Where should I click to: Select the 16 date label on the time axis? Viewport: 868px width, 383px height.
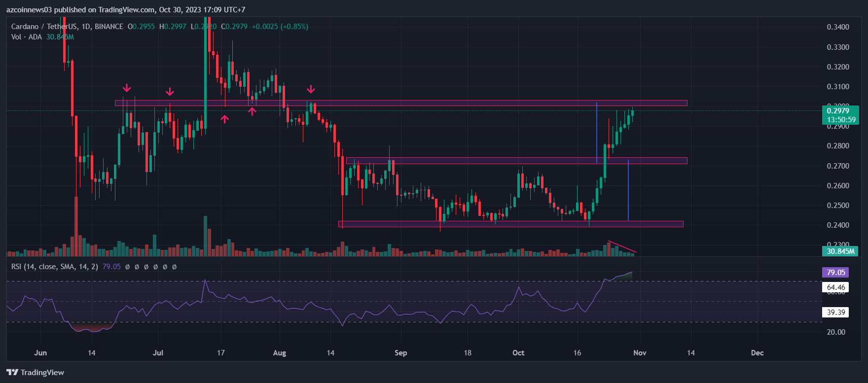point(578,353)
